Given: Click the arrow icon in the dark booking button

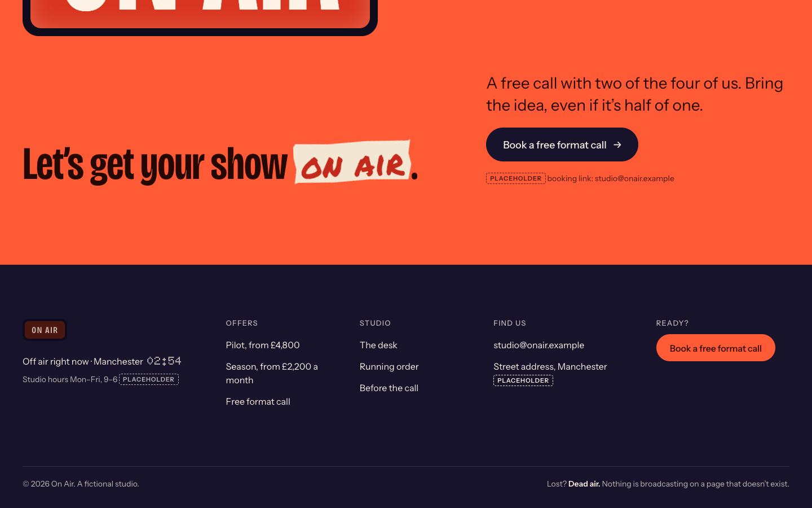Looking at the screenshot, I should pos(617,145).
